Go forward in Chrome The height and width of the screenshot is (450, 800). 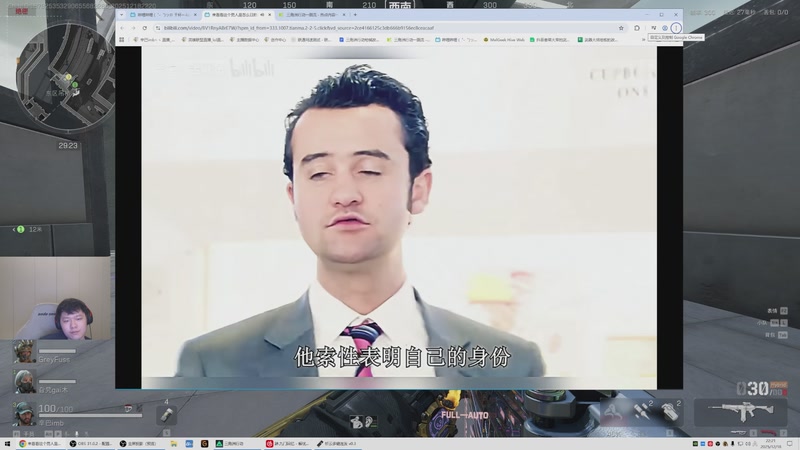coord(134,28)
